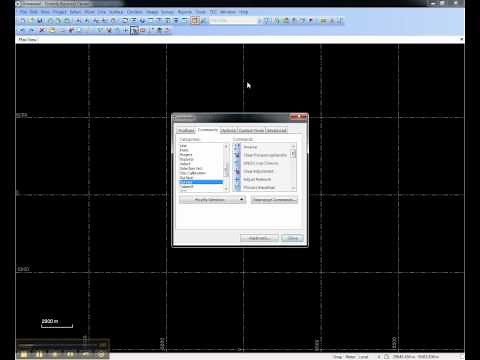Open the Surface menu
Image resolution: width=480 pixels, height=360 pixels.
[116, 12]
